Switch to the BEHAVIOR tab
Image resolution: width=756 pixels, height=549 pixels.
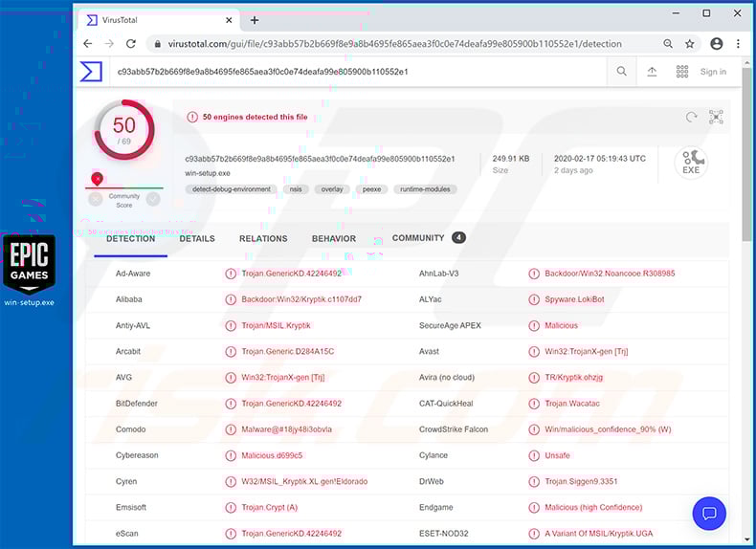(334, 239)
